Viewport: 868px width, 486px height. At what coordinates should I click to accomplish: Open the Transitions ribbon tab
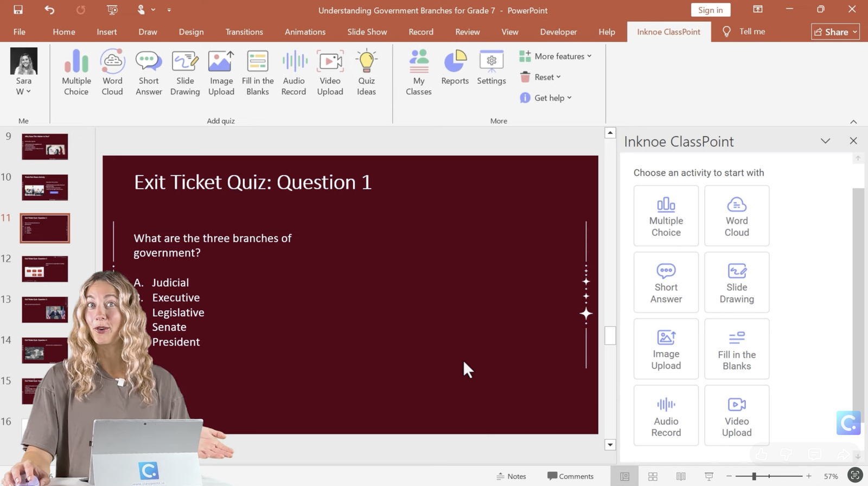click(244, 32)
